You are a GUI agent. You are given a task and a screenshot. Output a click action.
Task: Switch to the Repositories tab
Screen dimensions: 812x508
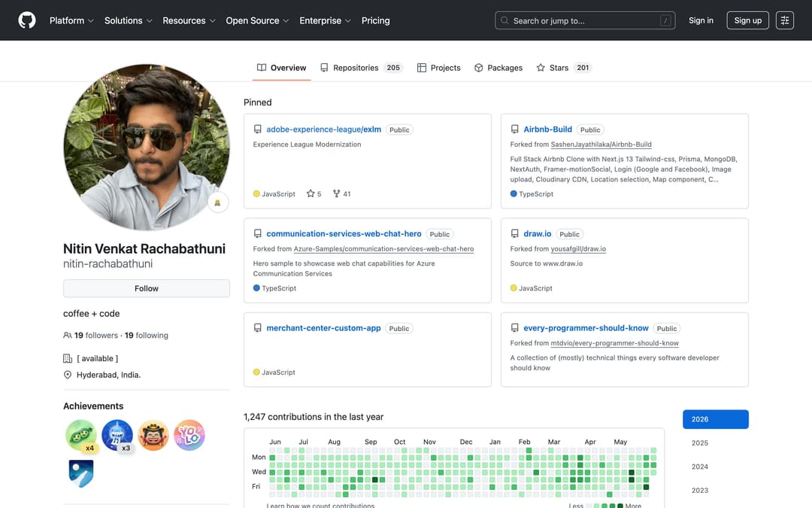click(x=361, y=68)
